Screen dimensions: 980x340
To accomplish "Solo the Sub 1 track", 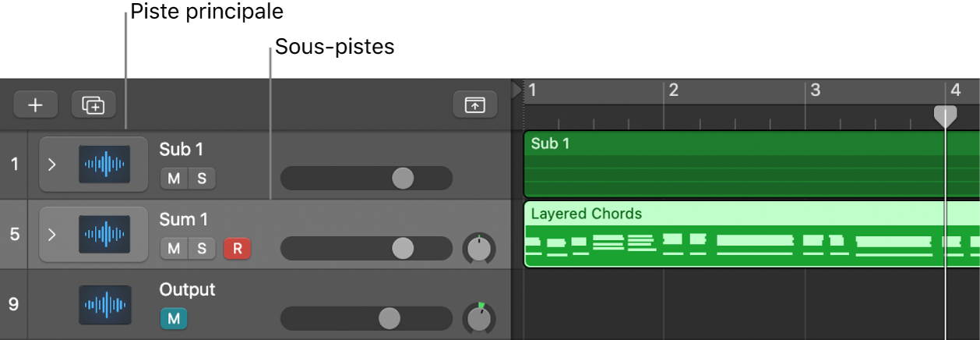I will point(202,179).
